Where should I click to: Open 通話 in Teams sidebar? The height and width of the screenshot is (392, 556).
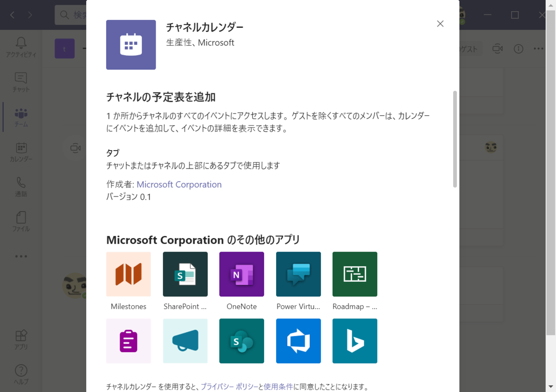pyautogui.click(x=21, y=187)
